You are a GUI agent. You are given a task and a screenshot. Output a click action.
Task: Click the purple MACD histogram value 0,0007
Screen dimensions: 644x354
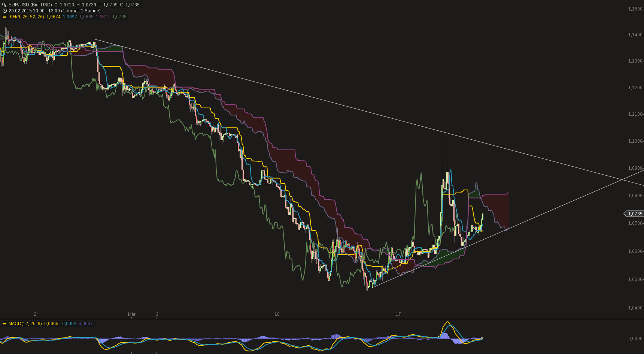[86, 324]
